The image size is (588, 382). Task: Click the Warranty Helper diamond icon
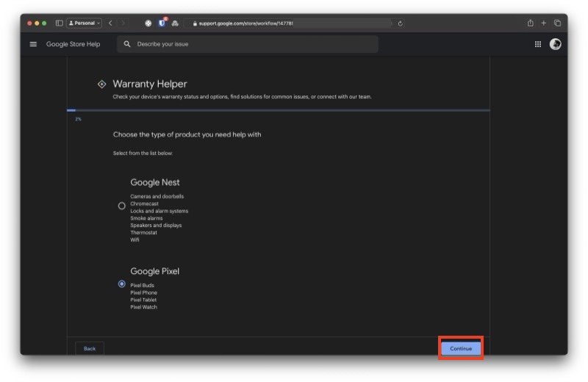tap(101, 84)
